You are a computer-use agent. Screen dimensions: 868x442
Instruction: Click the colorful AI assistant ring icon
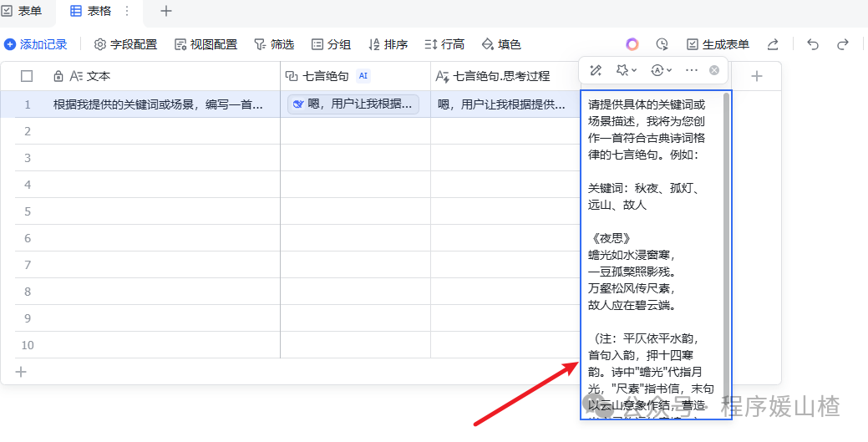click(632, 44)
